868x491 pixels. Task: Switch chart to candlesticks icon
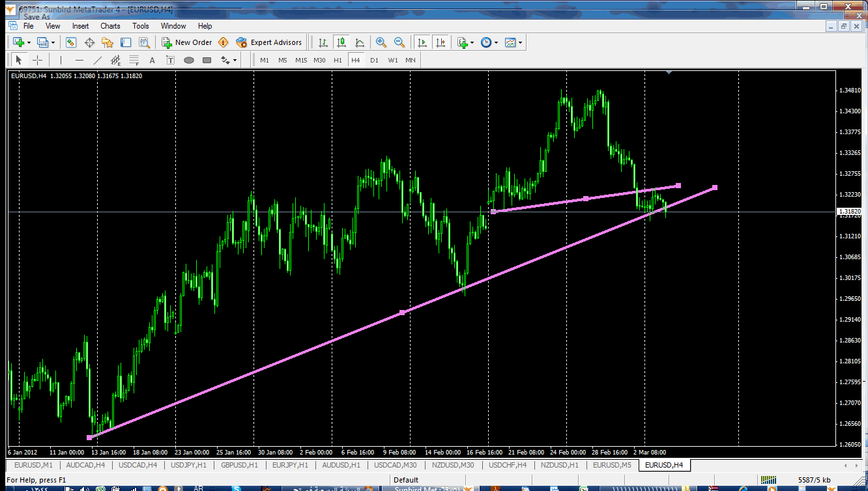click(x=341, y=42)
